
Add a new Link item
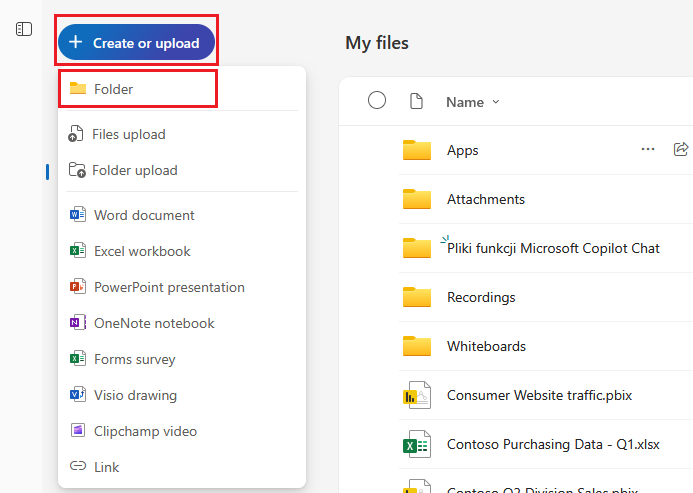[x=182, y=467]
